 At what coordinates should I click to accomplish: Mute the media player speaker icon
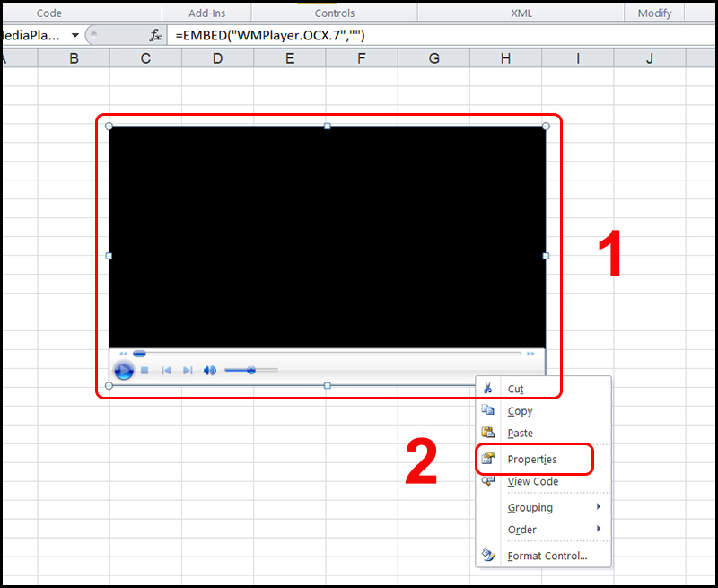pos(209,370)
